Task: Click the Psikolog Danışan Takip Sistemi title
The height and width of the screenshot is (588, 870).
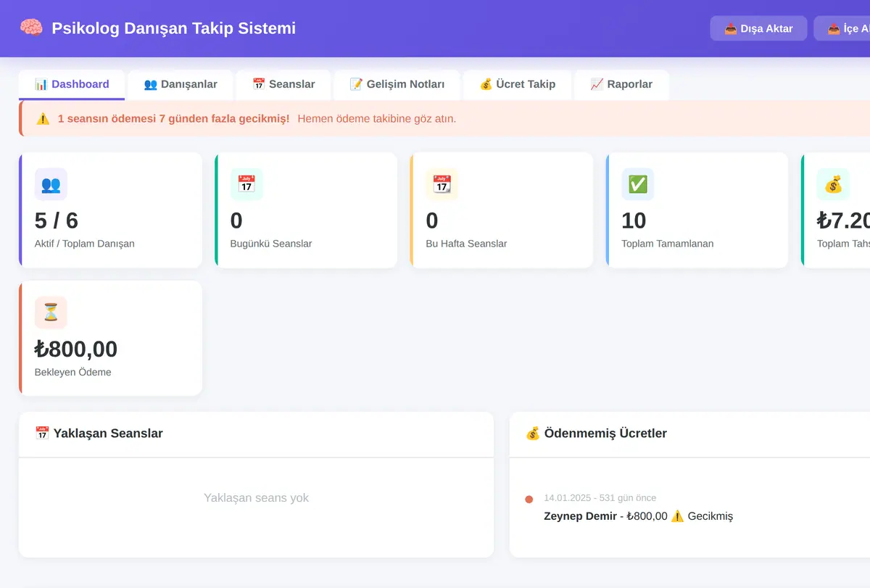Action: (174, 28)
